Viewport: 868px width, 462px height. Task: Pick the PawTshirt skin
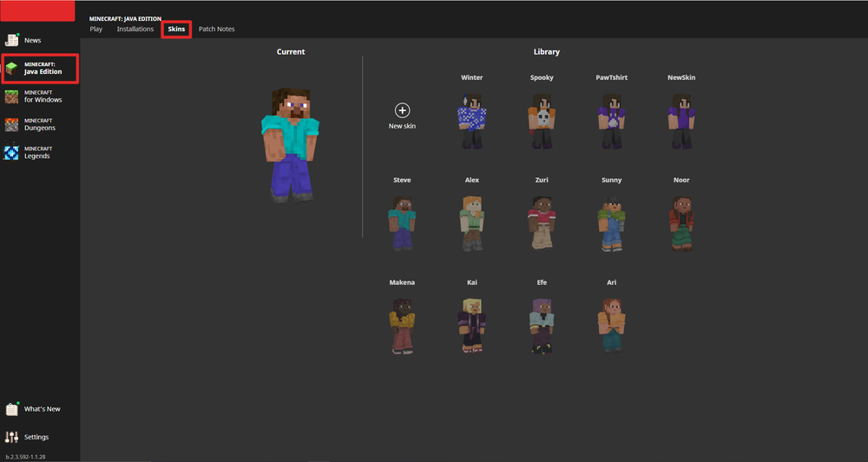tap(612, 120)
